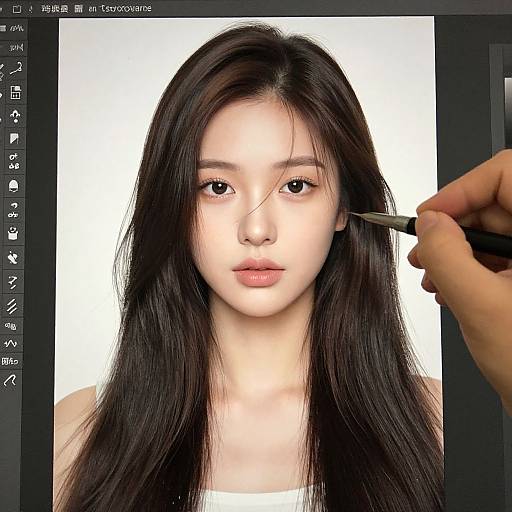Image resolution: width=512 pixels, height=512 pixels.
Task: Click the vertical gray gradient bar on right
Action: pyautogui.click(x=508, y=113)
